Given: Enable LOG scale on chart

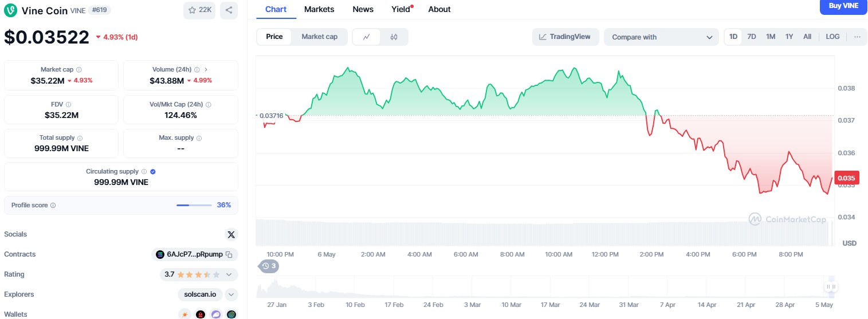Looking at the screenshot, I should pyautogui.click(x=832, y=37).
